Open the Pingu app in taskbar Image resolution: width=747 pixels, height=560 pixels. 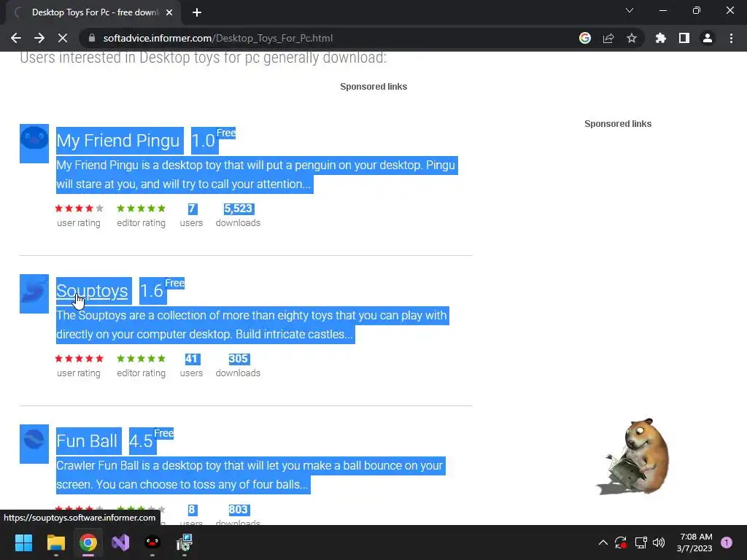click(x=152, y=542)
